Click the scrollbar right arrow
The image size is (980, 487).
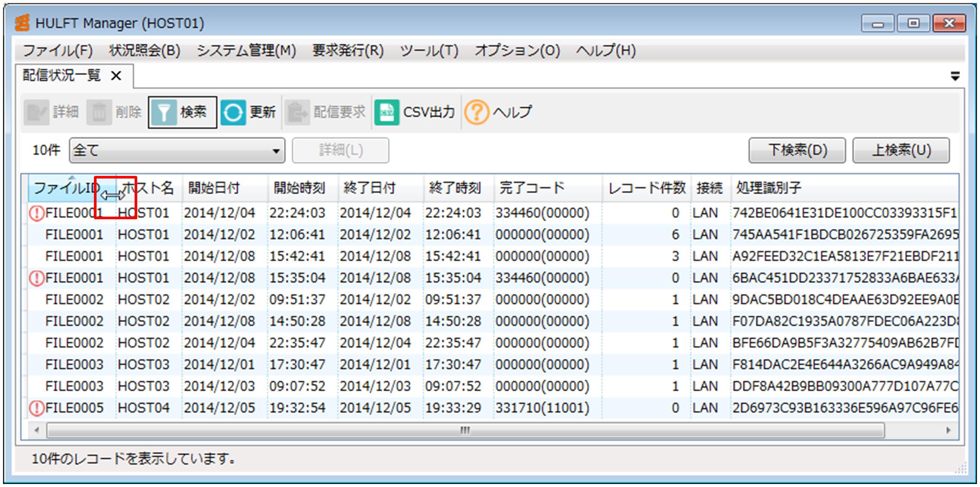(948, 431)
